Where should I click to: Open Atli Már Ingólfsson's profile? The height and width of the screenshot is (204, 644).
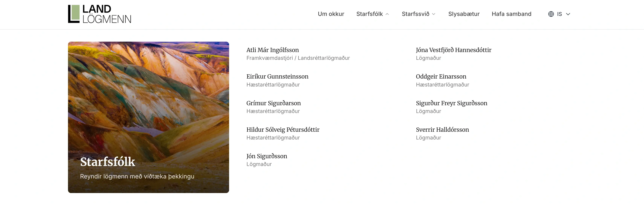point(272,50)
